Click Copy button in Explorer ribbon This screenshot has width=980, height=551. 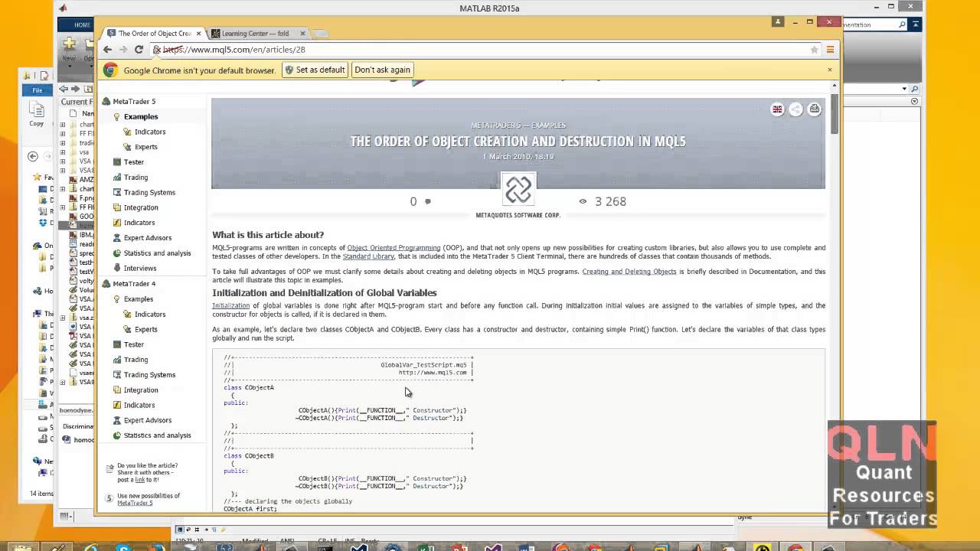click(x=36, y=116)
